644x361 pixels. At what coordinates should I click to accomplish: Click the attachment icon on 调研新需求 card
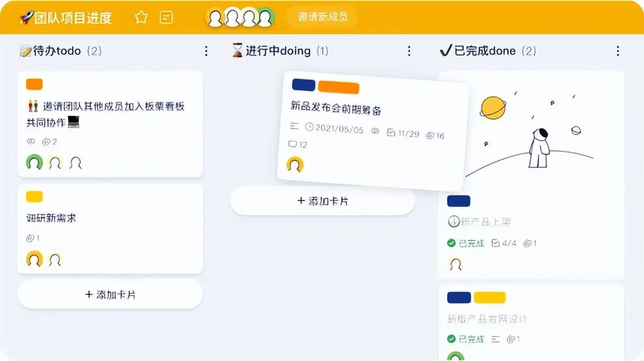pos(30,238)
